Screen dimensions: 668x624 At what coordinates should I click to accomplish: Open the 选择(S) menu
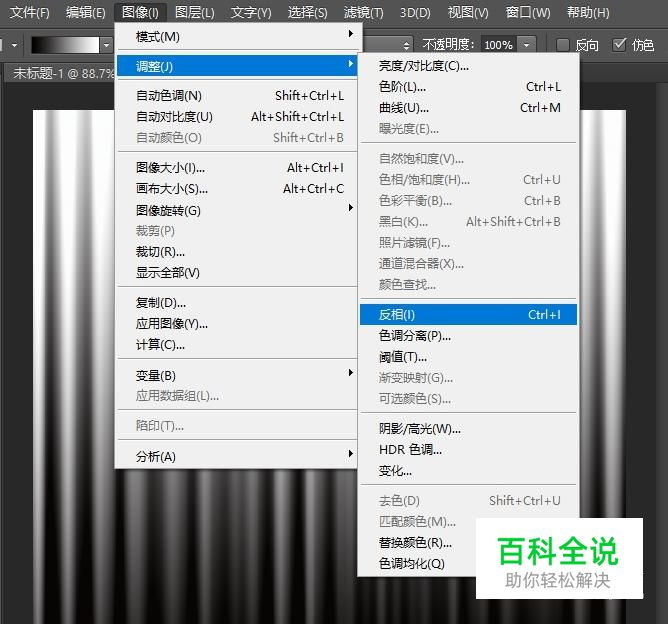[x=307, y=12]
